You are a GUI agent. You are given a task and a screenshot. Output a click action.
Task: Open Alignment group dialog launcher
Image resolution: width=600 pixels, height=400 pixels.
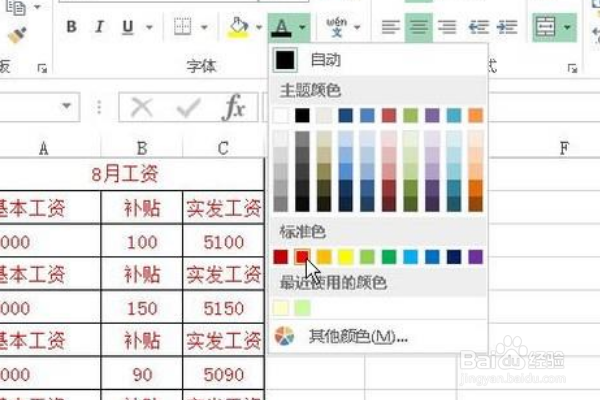tap(572, 69)
